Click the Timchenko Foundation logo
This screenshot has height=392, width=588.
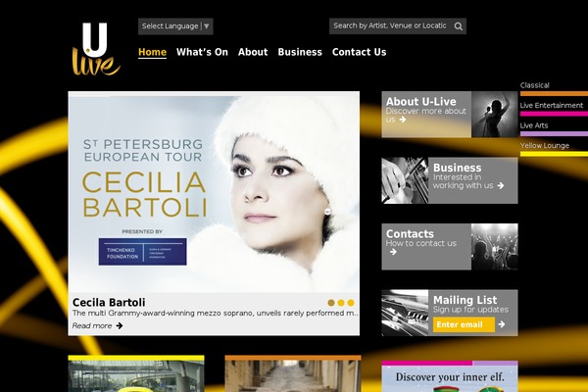142,252
